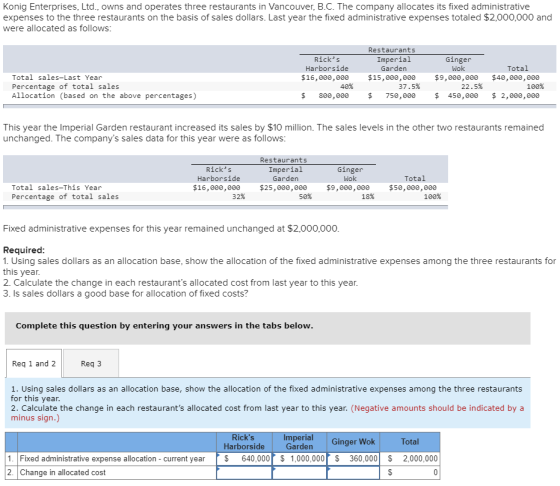560x486 pixels.
Task: Click the Complete this question instruction banner
Action: [x=268, y=328]
